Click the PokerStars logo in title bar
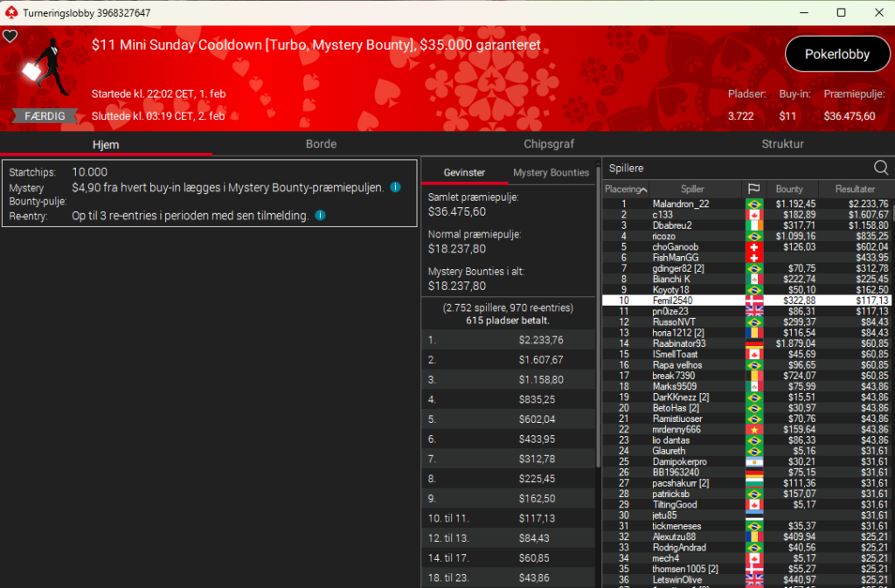Viewport: 895px width, 588px height. (x=10, y=12)
